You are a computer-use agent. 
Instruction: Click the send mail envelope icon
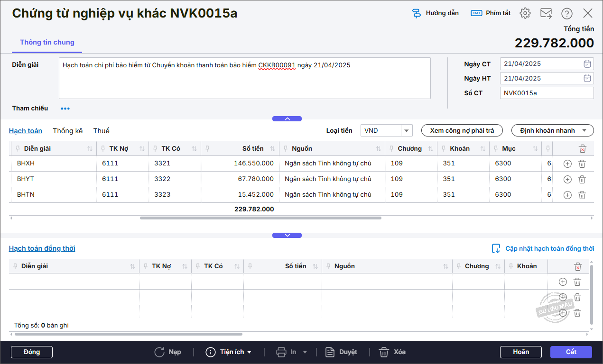click(546, 13)
